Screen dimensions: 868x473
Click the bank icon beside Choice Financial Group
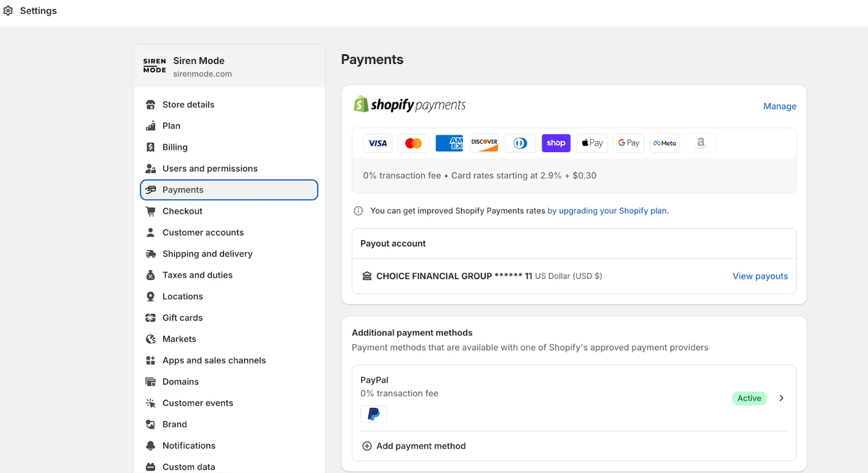tap(367, 276)
